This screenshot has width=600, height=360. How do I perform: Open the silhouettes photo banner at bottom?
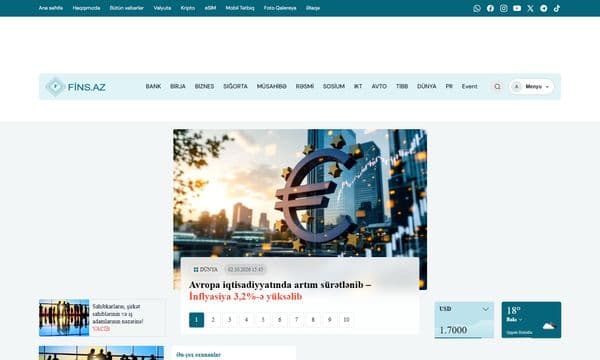pos(101,353)
